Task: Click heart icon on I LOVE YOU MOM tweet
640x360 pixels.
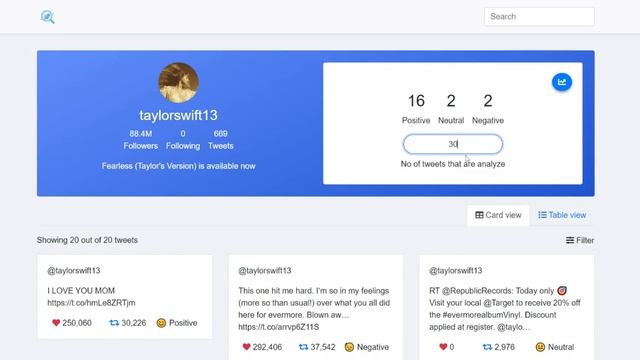Action: pos(56,323)
